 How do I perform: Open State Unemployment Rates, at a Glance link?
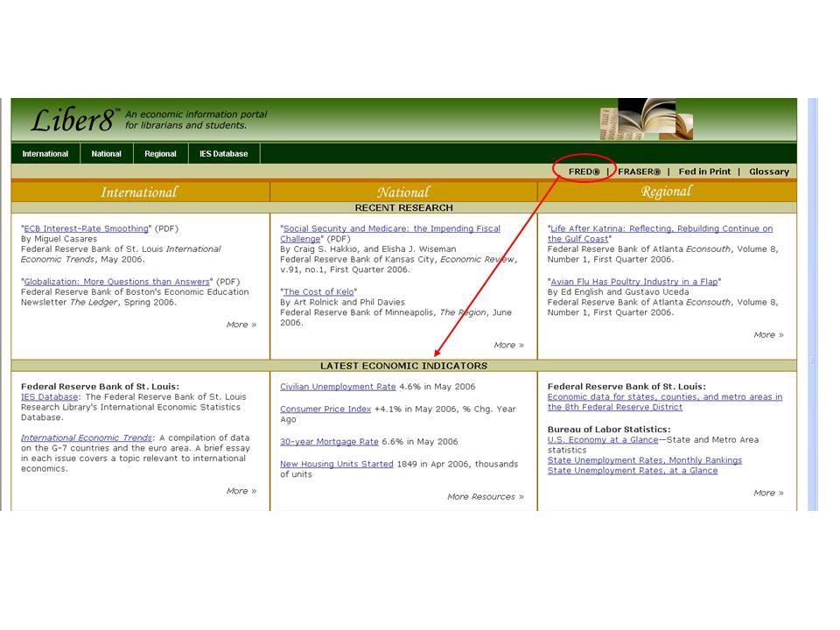[633, 471]
